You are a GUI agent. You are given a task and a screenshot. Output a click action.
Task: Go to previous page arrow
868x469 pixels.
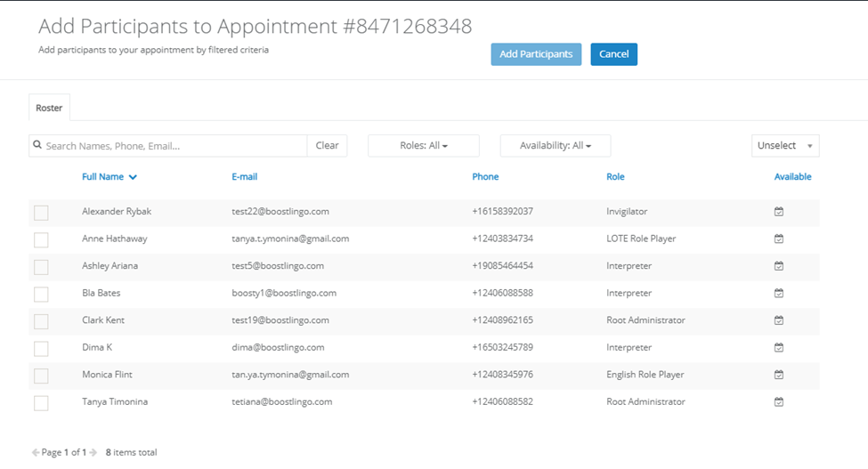36,452
